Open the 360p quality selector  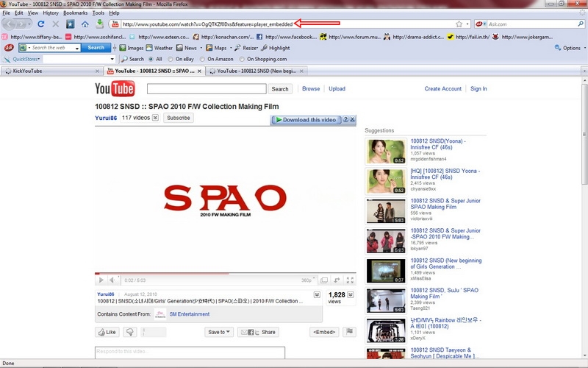pyautogui.click(x=307, y=280)
